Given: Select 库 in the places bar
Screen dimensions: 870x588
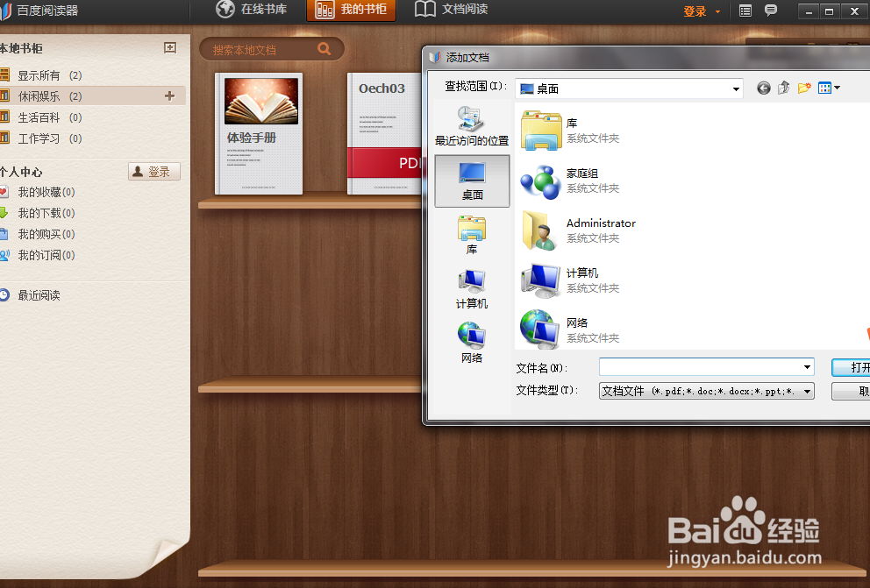Looking at the screenshot, I should 472,235.
